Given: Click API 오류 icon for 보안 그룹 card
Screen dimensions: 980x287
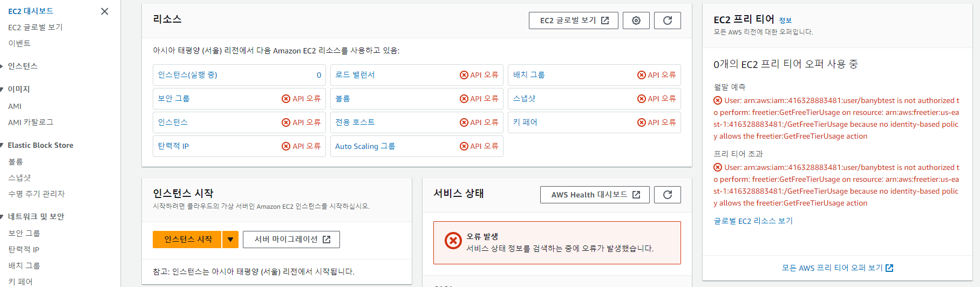Looking at the screenshot, I should tap(286, 99).
